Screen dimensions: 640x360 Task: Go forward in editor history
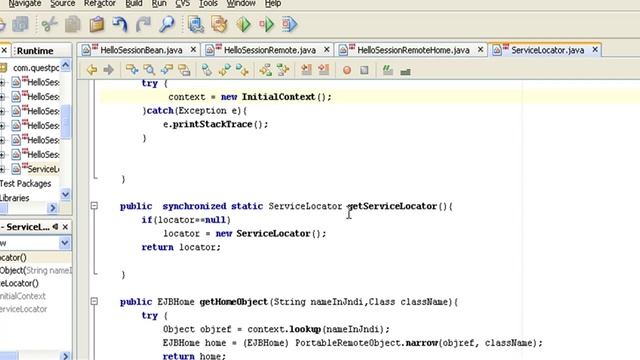(x=108, y=70)
